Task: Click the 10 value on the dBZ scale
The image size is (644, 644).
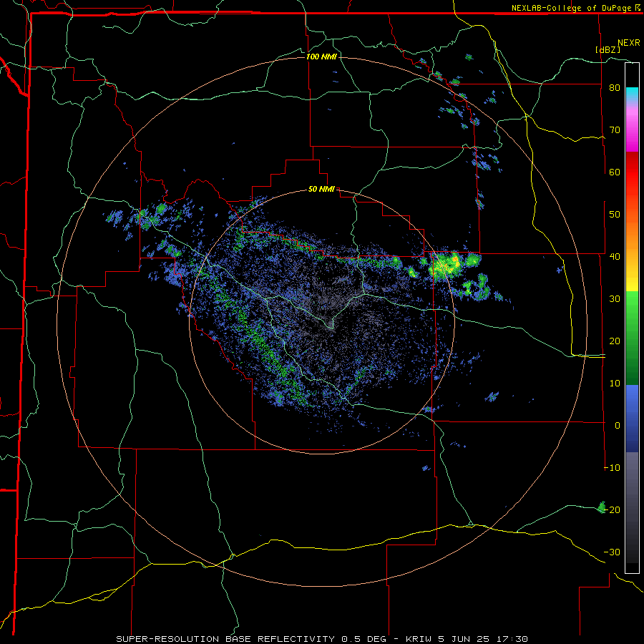Action: (x=615, y=384)
